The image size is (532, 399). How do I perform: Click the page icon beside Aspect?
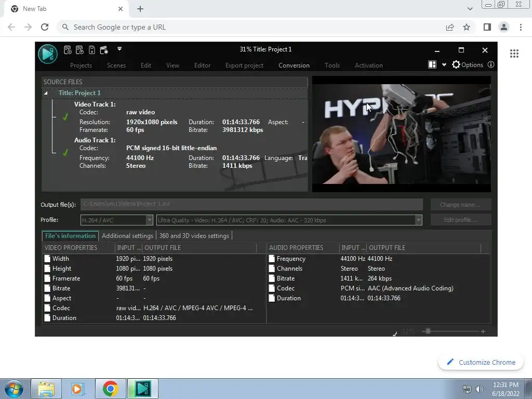(47, 298)
